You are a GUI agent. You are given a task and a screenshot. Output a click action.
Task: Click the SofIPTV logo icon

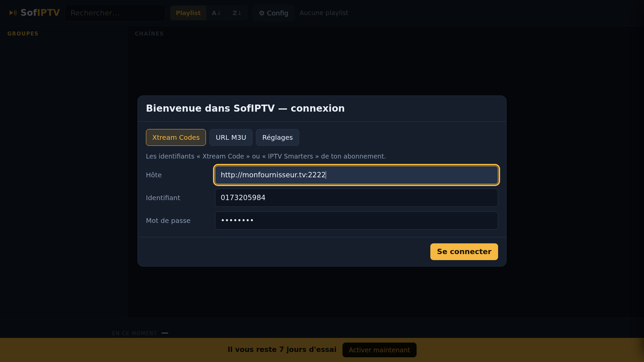coord(13,13)
